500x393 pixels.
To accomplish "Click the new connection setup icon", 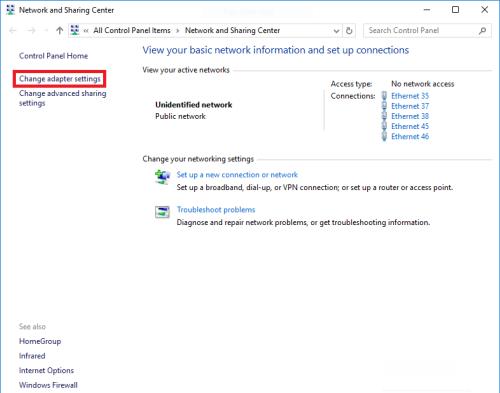I will click(162, 177).
